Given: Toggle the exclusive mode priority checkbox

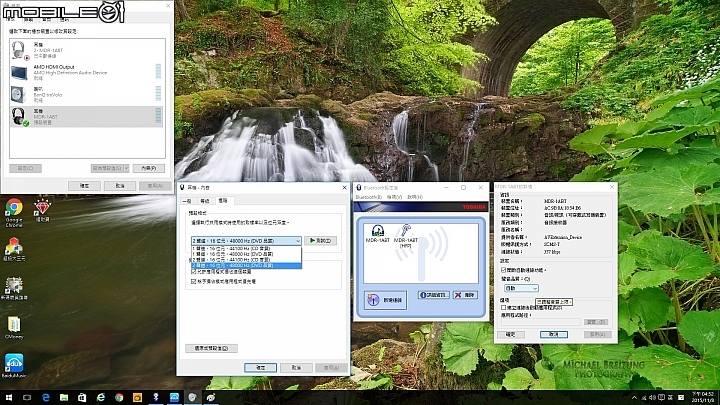Looking at the screenshot, I should coord(193,281).
